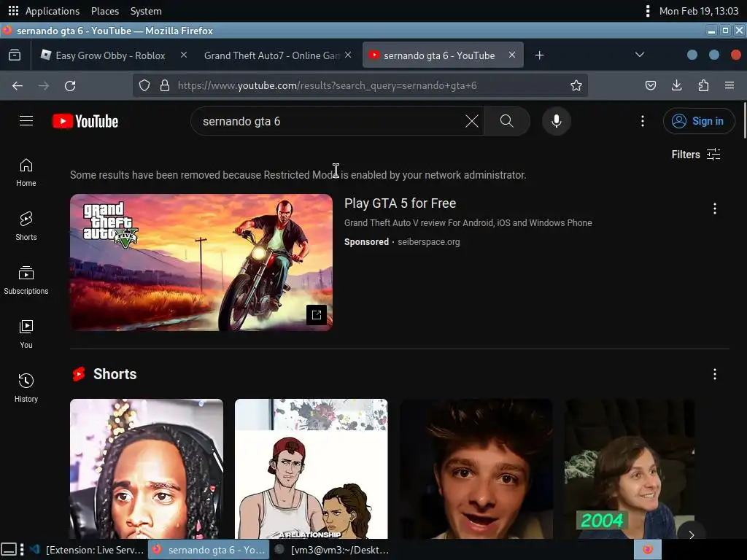Save page to Pocket icon
The width and height of the screenshot is (747, 560).
(650, 86)
